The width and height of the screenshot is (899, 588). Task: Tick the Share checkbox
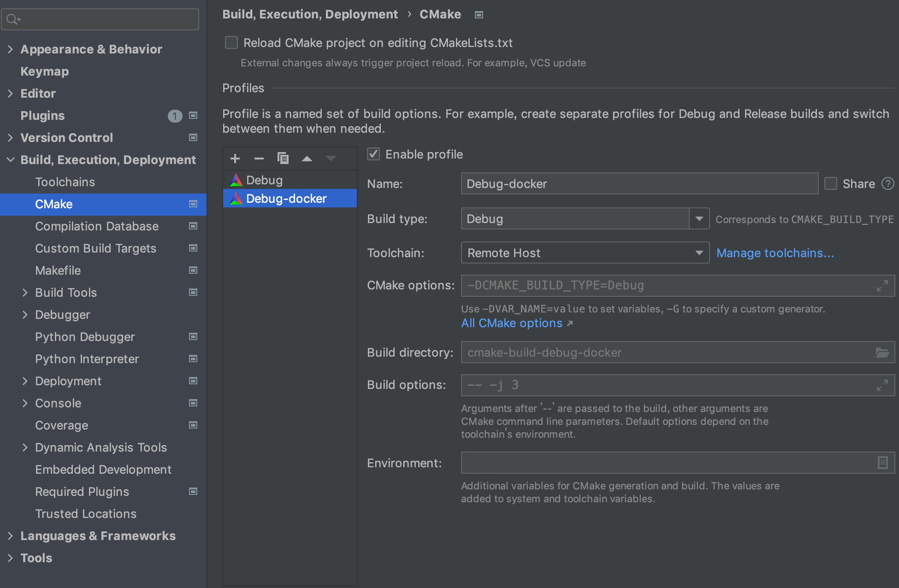[x=831, y=184]
